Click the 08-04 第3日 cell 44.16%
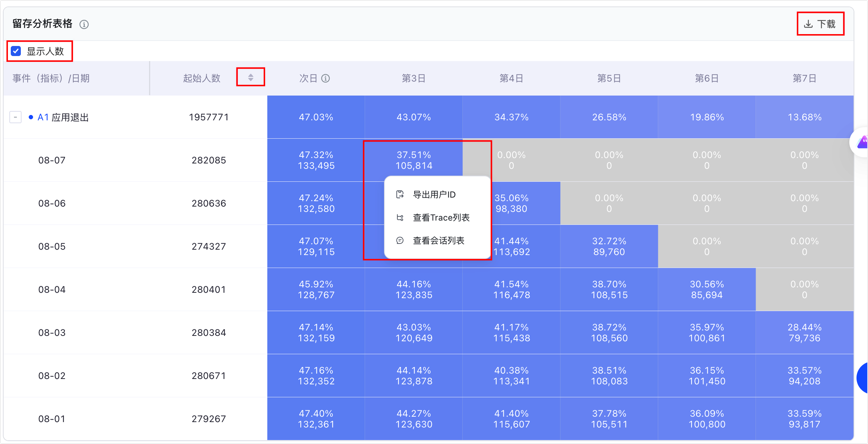Viewport: 868px width, 444px height. pos(414,290)
